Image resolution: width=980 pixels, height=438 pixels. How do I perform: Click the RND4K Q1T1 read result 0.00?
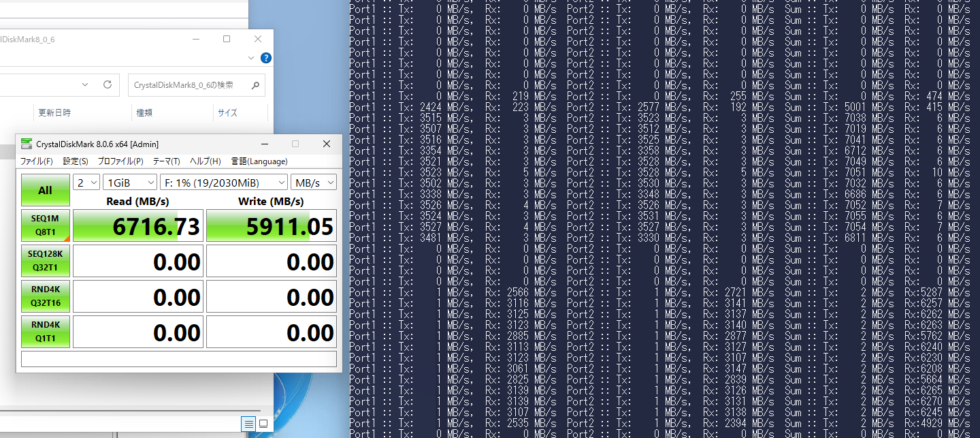tap(138, 332)
